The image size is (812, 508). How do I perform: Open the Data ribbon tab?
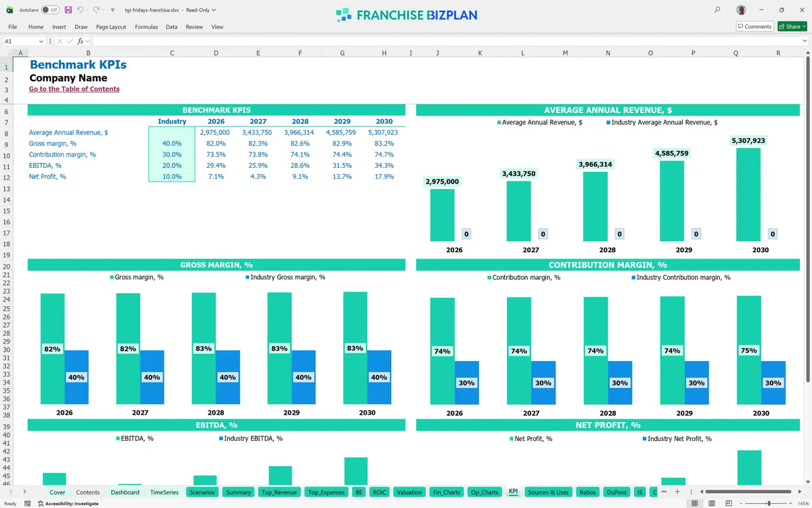coord(171,27)
